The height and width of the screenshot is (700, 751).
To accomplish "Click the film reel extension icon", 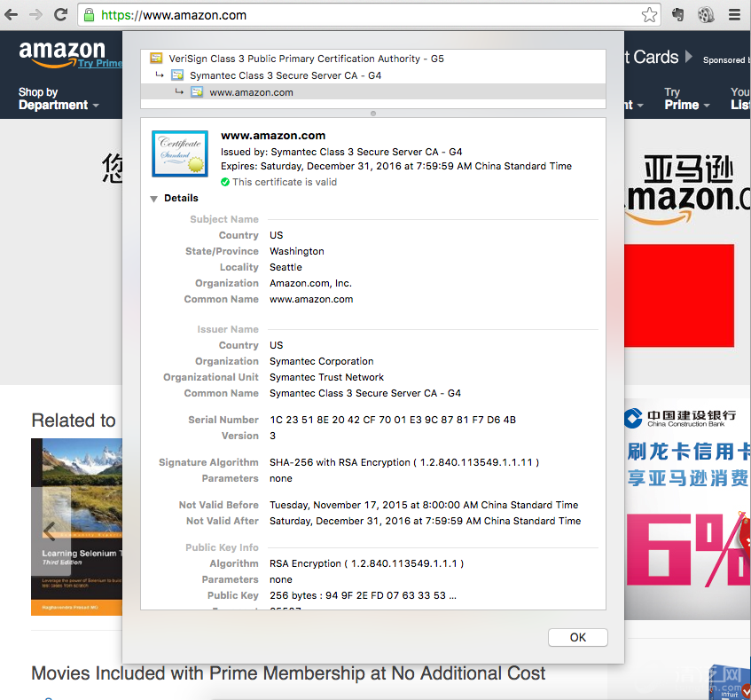I will (706, 15).
